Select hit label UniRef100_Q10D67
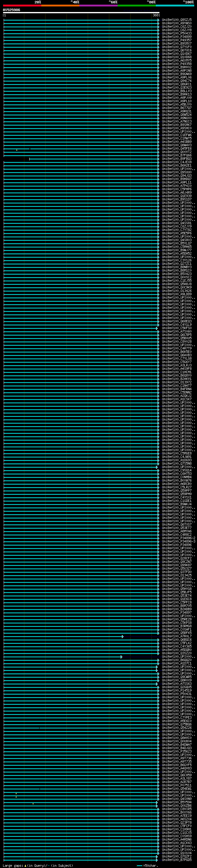The image size is (197, 868). coord(177,54)
